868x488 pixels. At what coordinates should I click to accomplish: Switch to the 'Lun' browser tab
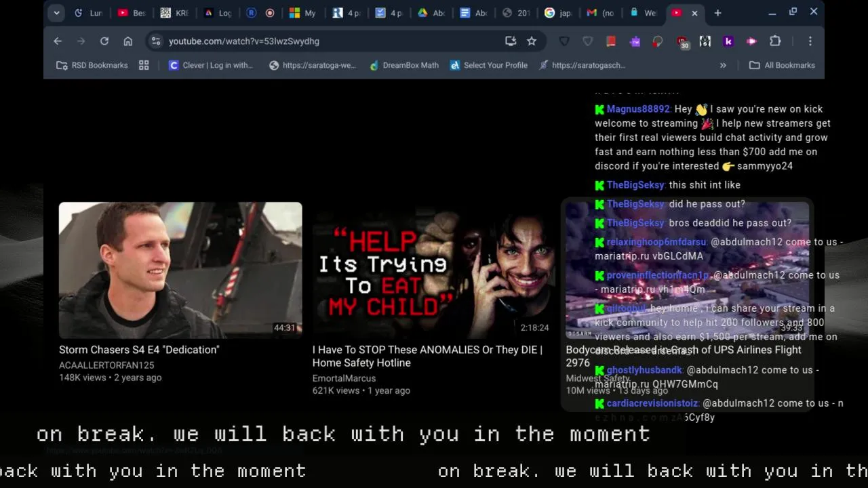[88, 13]
